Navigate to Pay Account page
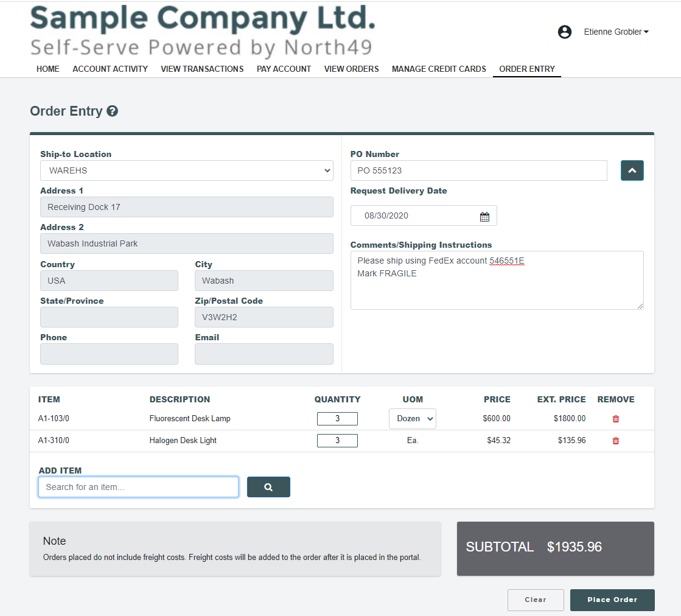Viewport: 681px width, 616px height. pyautogui.click(x=284, y=69)
